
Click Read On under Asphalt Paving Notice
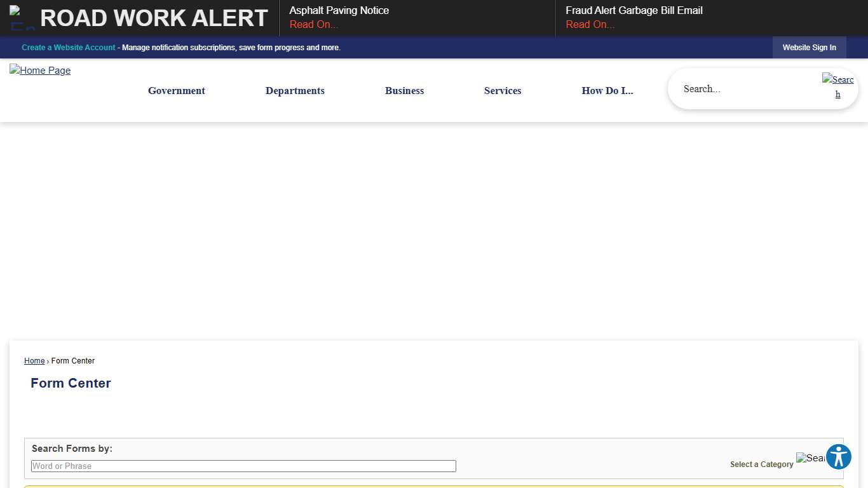pyautogui.click(x=314, y=25)
